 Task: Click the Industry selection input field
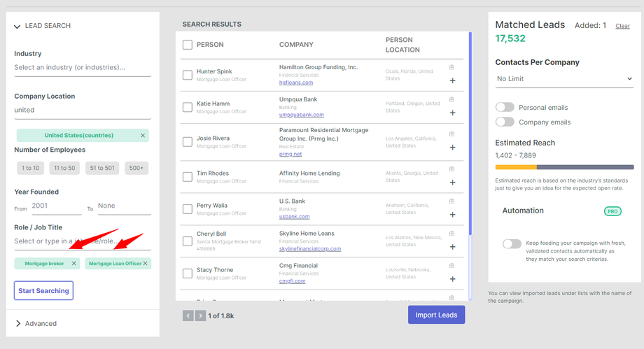82,68
